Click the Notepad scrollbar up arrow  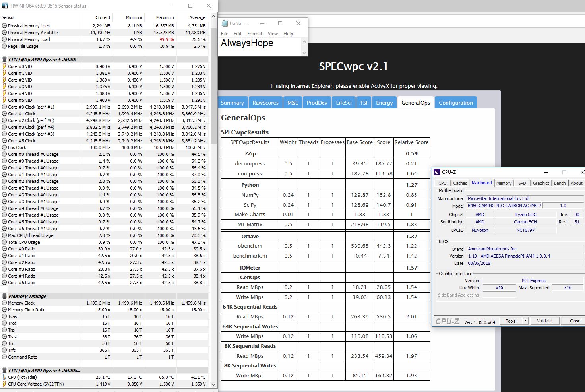tap(304, 41)
